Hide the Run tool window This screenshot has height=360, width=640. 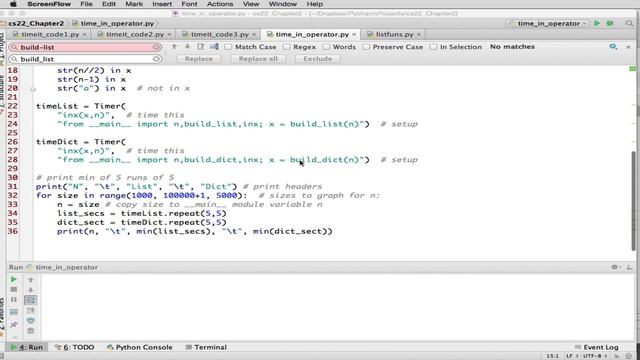[x=629, y=267]
